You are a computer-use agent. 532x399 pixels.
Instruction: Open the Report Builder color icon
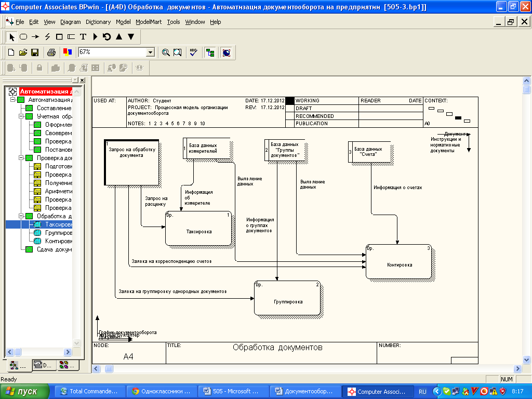coord(68,52)
